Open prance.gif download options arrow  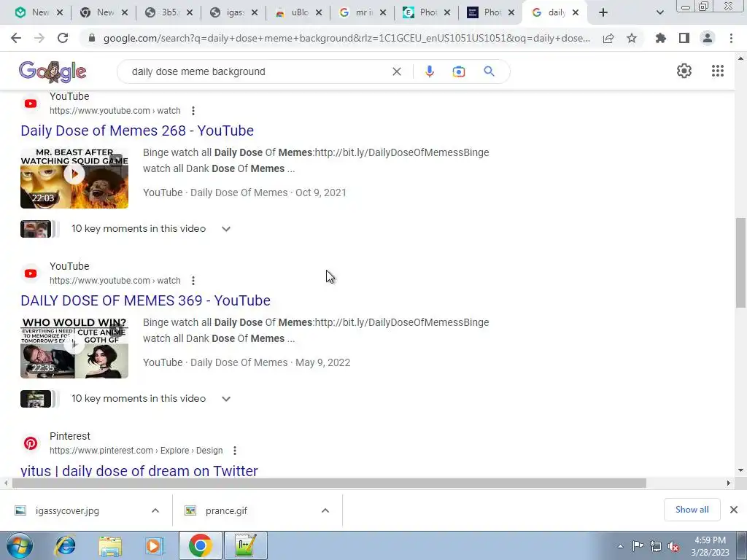[325, 510]
